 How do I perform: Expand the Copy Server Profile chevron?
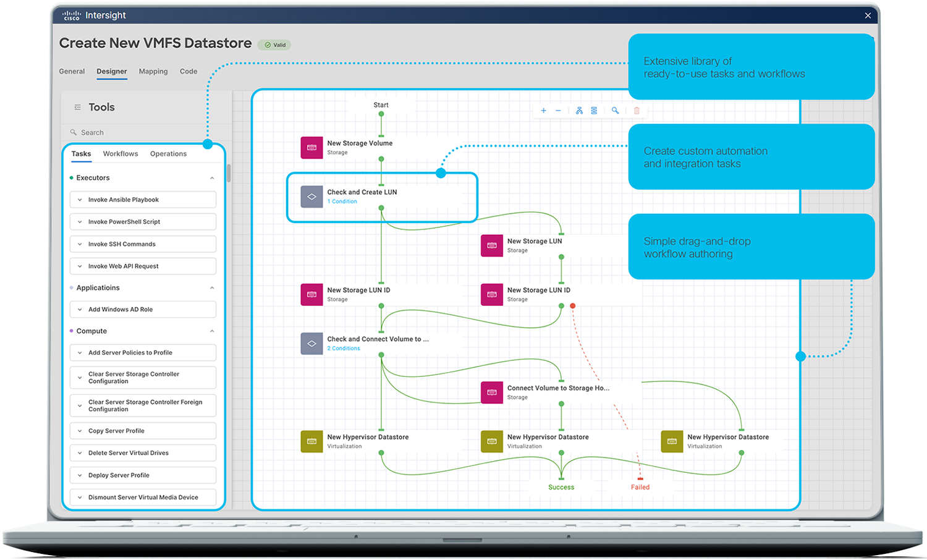[x=80, y=431]
